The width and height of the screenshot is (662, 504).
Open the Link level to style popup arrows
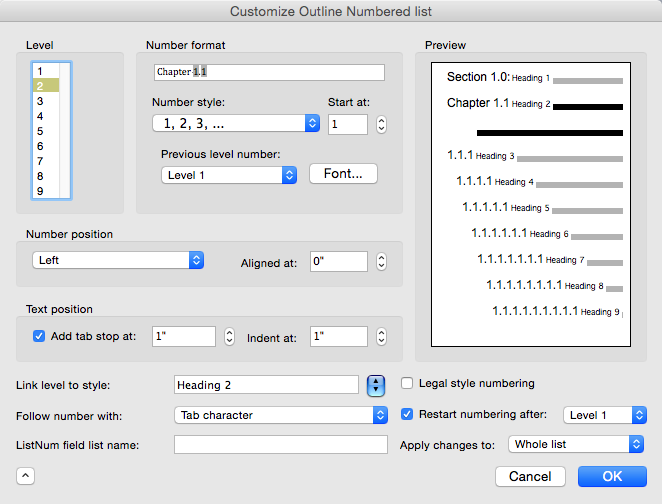(x=376, y=386)
